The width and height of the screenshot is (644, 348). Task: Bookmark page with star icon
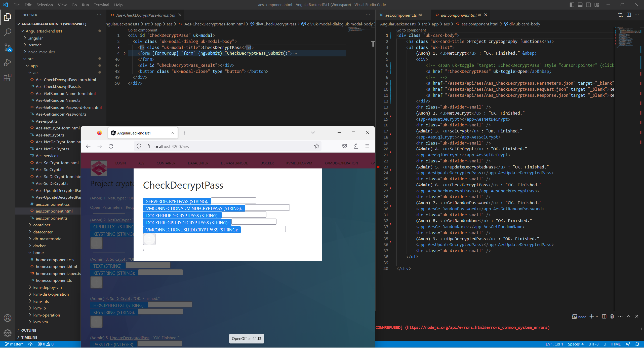(316, 146)
